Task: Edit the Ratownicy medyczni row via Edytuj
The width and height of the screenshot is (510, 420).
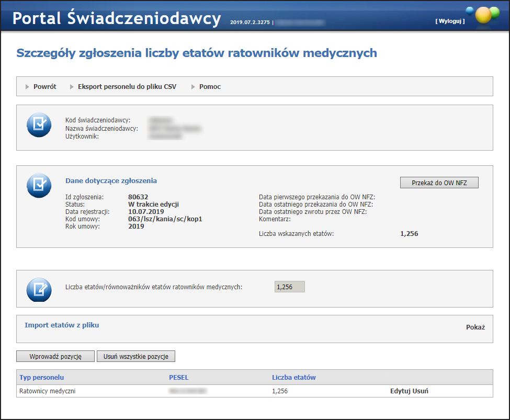Action: click(x=400, y=391)
